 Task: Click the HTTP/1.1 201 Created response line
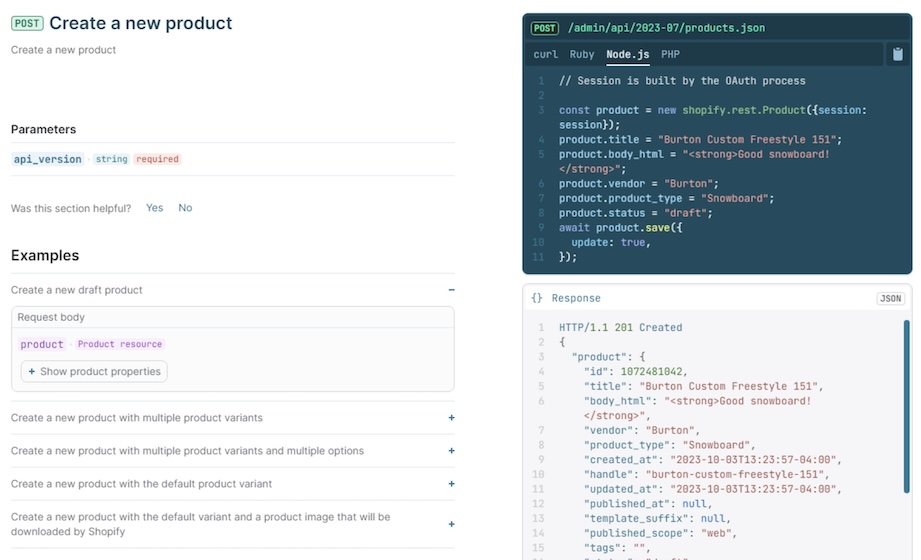(620, 328)
